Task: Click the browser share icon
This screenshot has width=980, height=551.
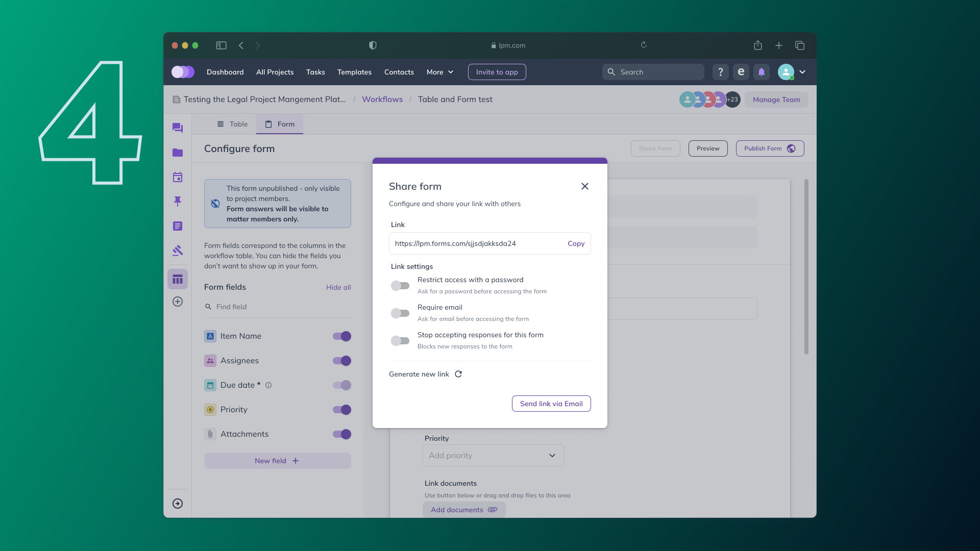Action: coord(758,45)
